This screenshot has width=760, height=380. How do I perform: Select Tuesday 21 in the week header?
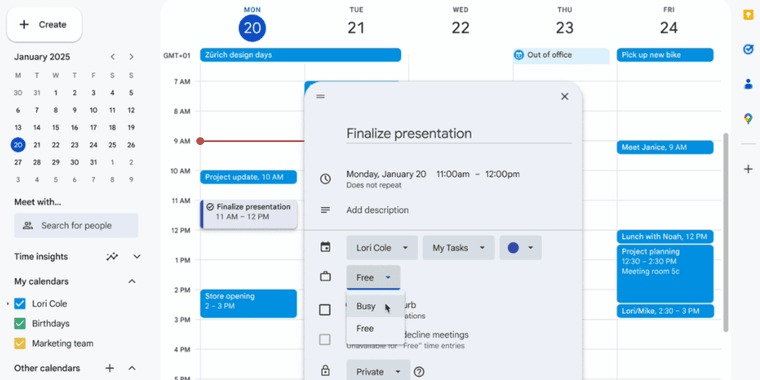pyautogui.click(x=356, y=28)
